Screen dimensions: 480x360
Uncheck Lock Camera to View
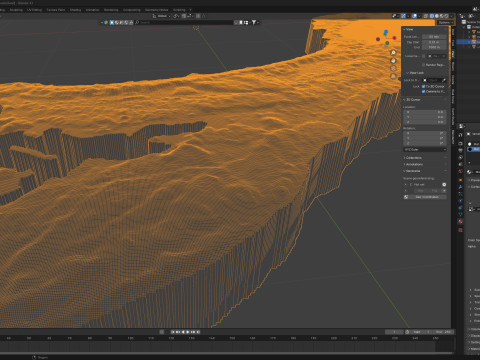(x=423, y=92)
